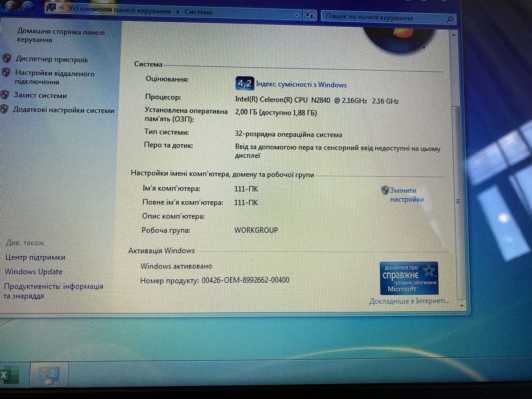Open Настройки віддаленого підключення
This screenshot has height=399, width=532.
tap(55, 78)
